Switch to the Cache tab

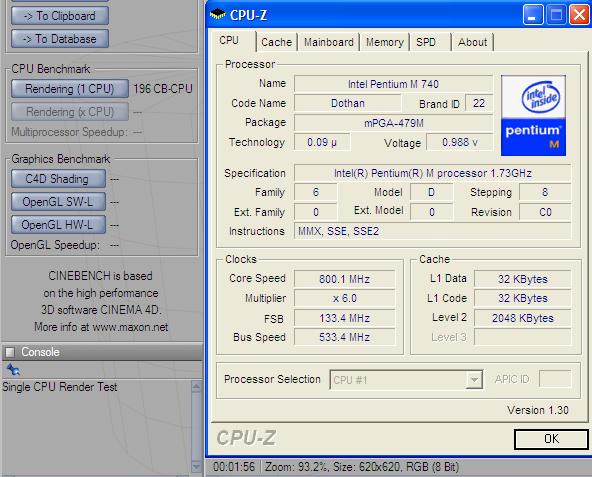276,42
